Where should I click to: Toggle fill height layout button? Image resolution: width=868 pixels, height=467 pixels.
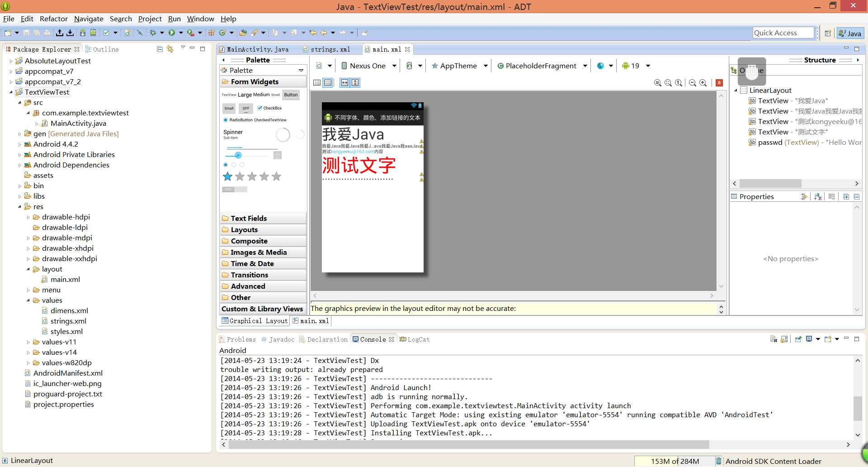355,82
